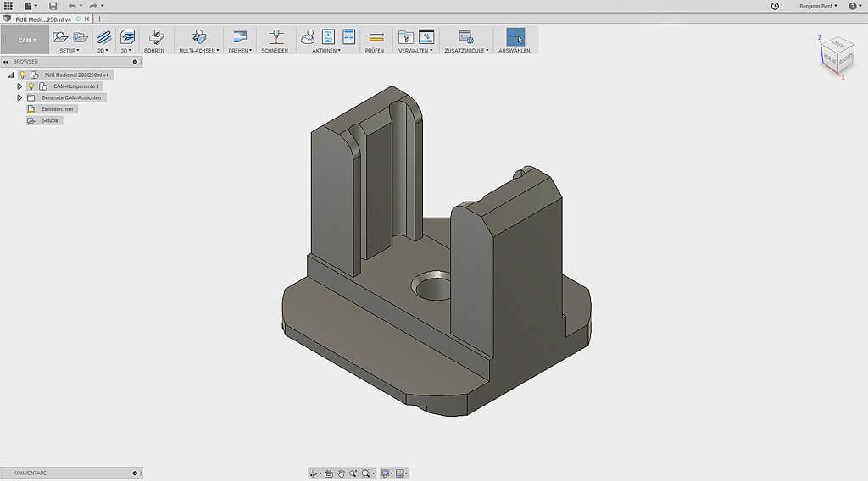
Task: Expand the CAM-Komponente:1 tree node
Action: (x=19, y=86)
